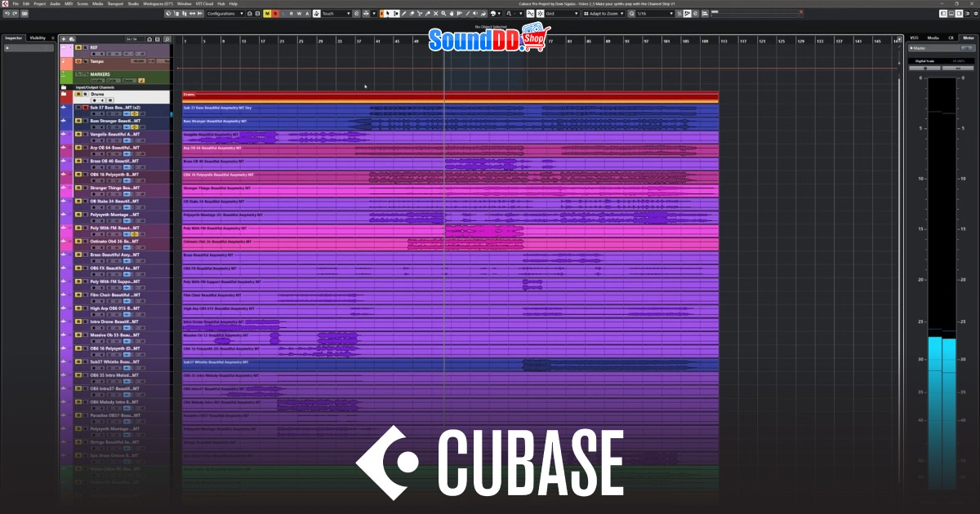Mute the Drums folder track
The height and width of the screenshot is (514, 980).
[78, 94]
